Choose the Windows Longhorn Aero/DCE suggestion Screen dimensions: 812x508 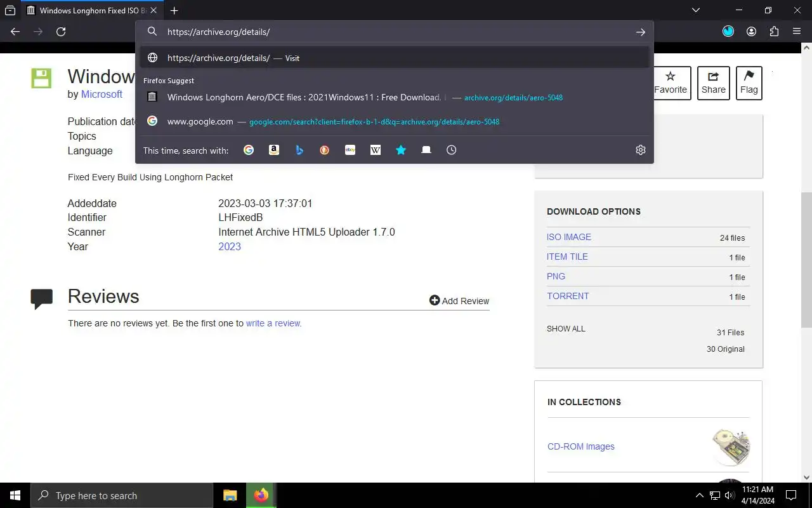pyautogui.click(x=395, y=97)
